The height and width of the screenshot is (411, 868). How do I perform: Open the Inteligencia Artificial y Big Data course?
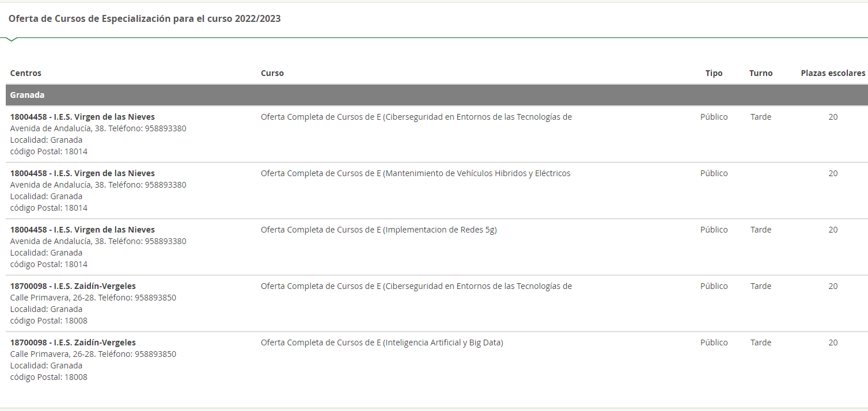point(382,342)
